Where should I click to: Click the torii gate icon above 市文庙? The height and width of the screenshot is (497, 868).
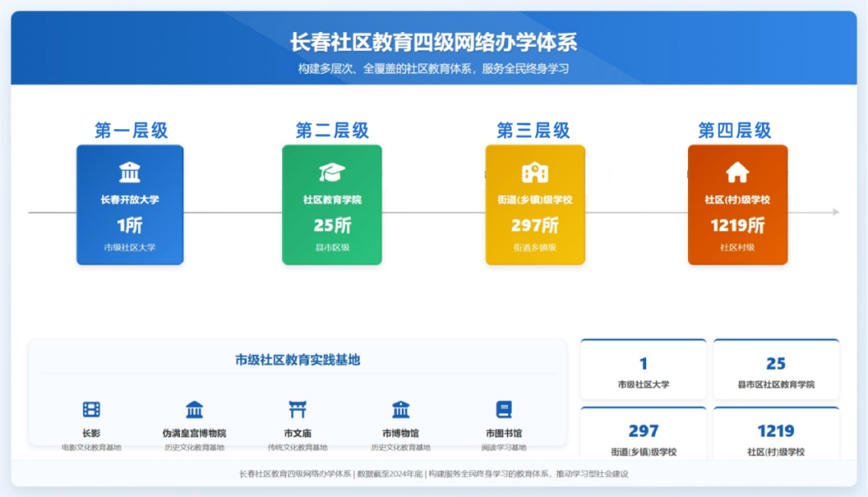click(x=297, y=409)
